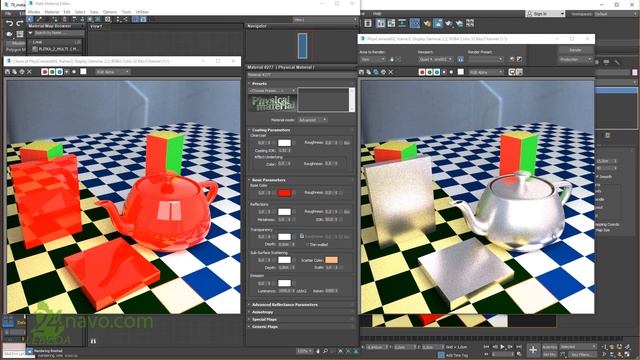The width and height of the screenshot is (640, 360).
Task: Clear the right render window with X
Action: 391,72
